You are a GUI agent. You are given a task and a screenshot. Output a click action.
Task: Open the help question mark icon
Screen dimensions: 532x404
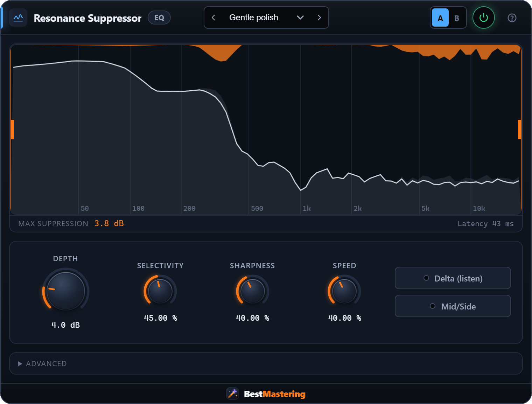pos(512,18)
